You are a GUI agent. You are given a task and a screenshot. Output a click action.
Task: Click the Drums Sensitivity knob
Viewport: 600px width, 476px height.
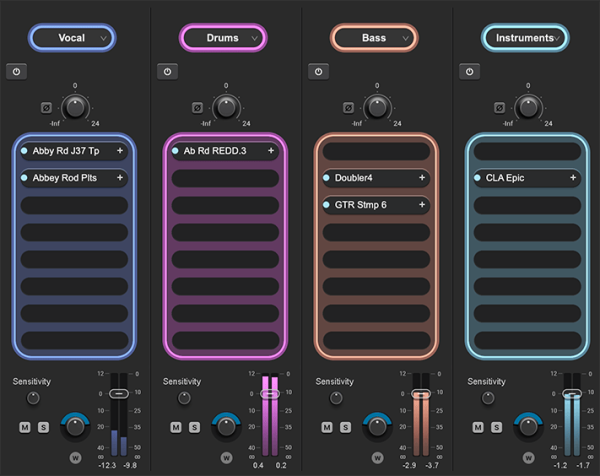[x=184, y=398]
